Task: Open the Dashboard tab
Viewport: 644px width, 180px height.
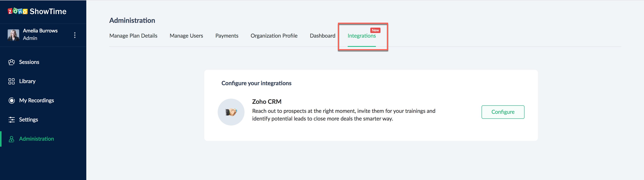Action: pyautogui.click(x=323, y=36)
